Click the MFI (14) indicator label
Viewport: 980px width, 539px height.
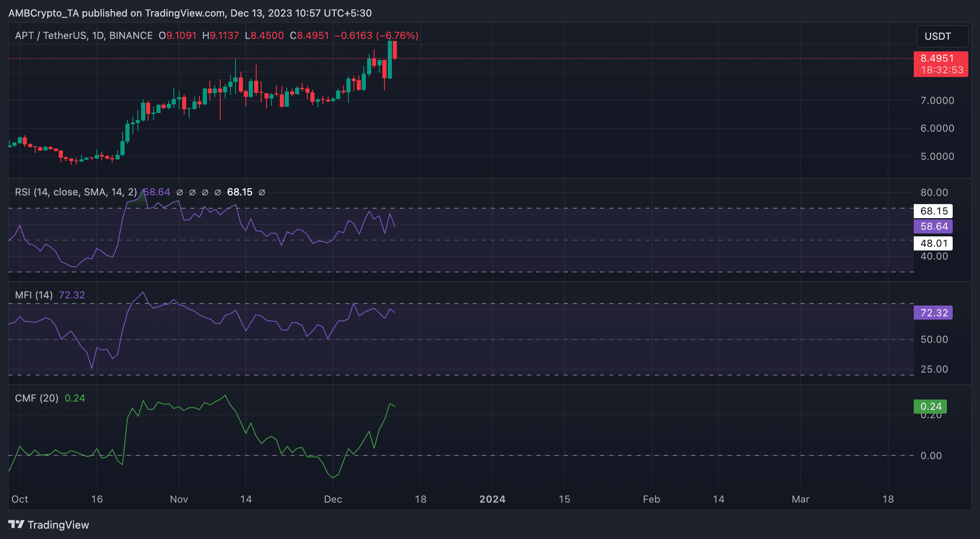pyautogui.click(x=34, y=295)
